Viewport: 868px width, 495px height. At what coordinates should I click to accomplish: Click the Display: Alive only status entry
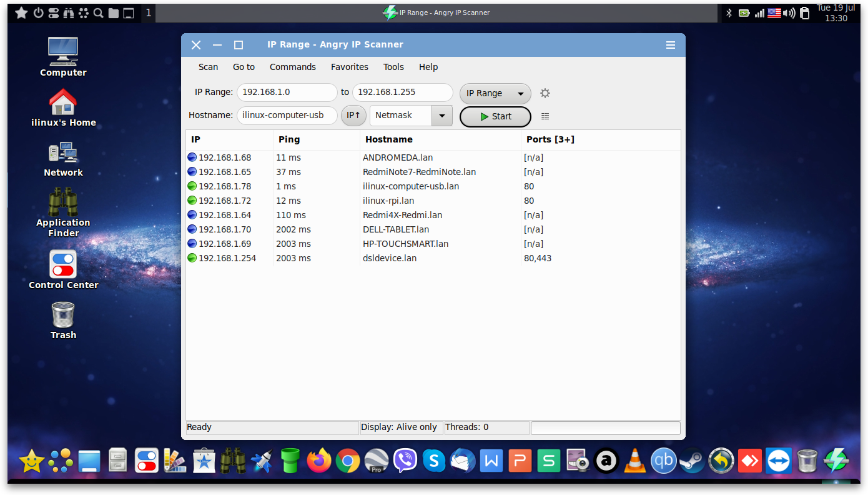[x=401, y=427]
